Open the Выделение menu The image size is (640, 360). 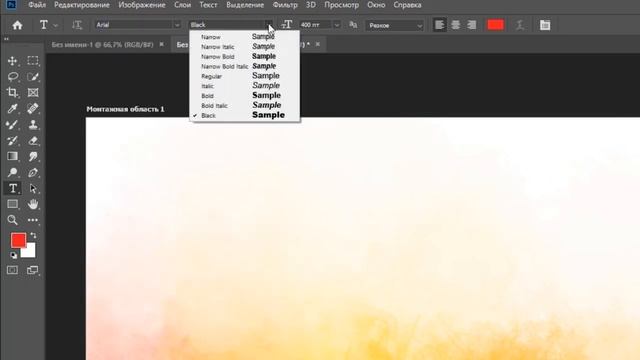point(245,5)
